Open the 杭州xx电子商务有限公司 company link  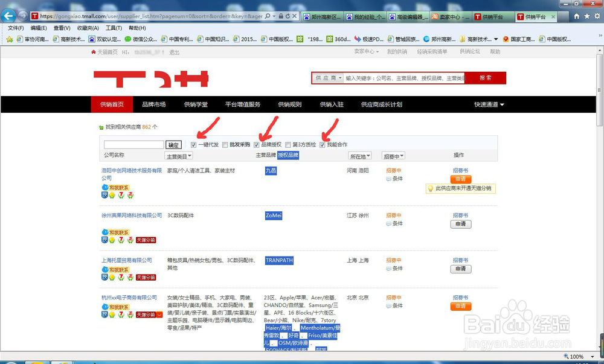[129, 298]
